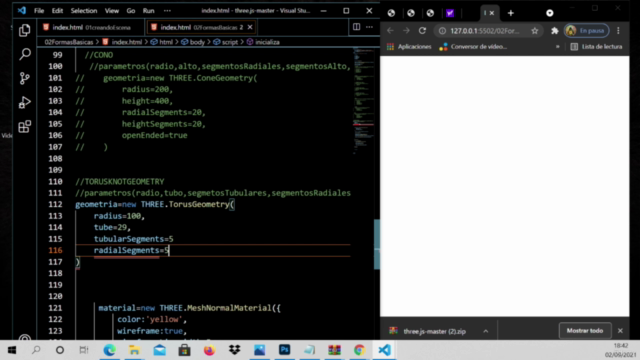Image resolution: width=640 pixels, height=360 pixels.
Task: Click the VS Code logo in the title bar
Action: pos(21,11)
